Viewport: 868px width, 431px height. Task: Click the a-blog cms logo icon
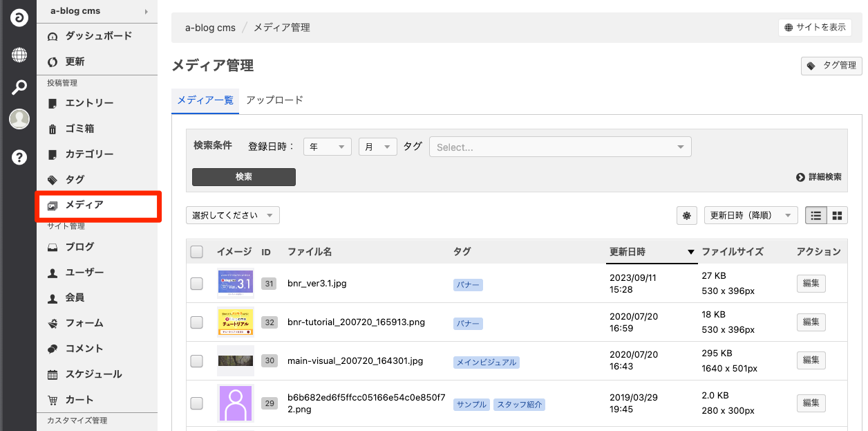(x=19, y=18)
